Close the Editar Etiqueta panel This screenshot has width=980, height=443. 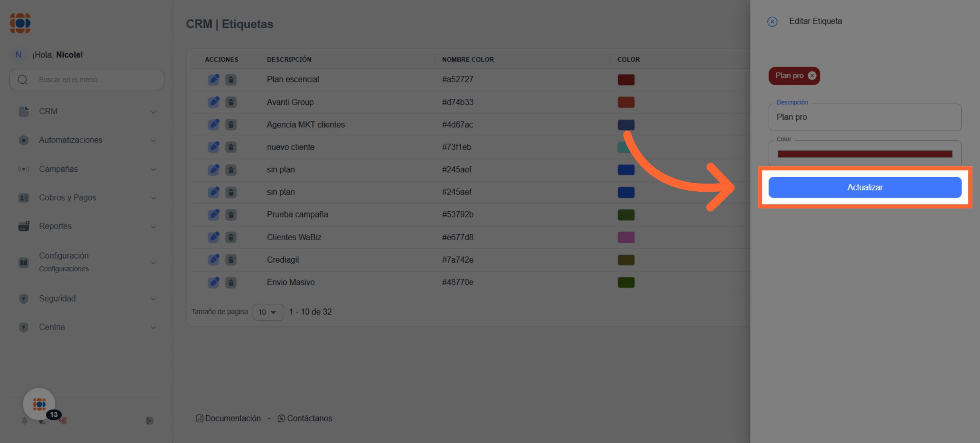(x=772, y=22)
